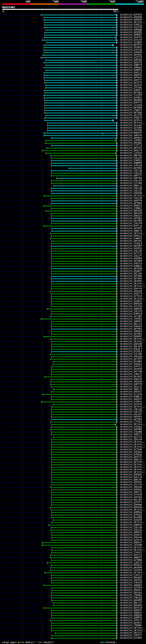
Task: Click the purple ~60% identity legend segment
Action: pos(73,4)
